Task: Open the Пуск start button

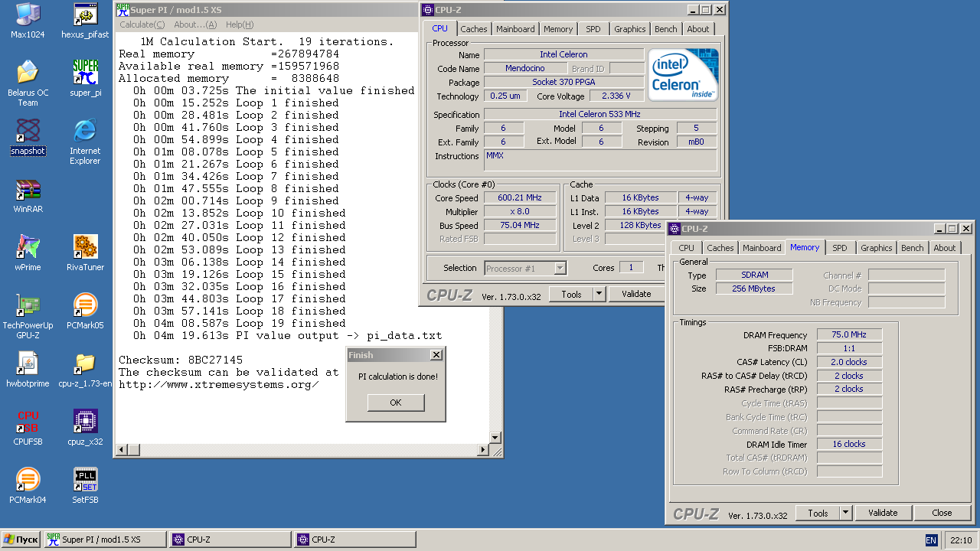Action: coord(21,540)
